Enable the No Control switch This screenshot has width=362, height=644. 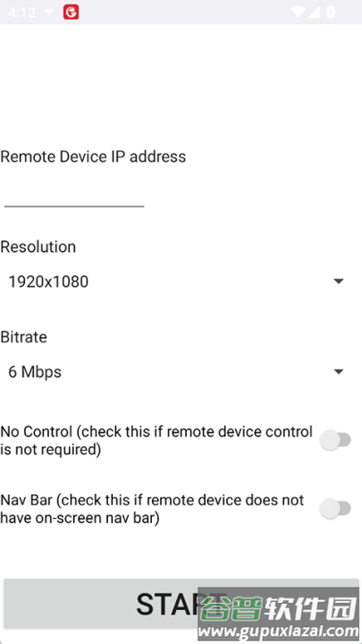336,440
